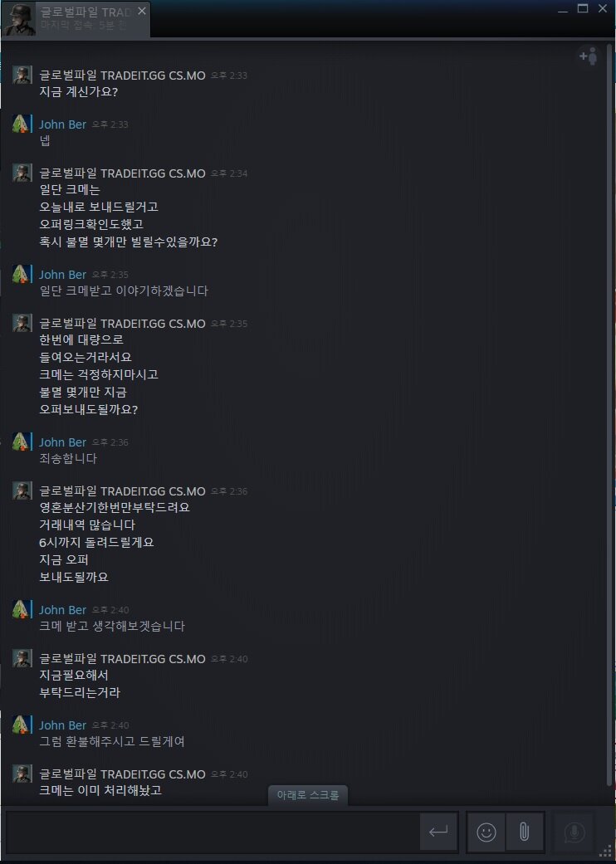Click sender name 글로벌파일 TRADEIT.GG at 오후 2:34
Viewport: 616px width, 864px height.
click(122, 173)
